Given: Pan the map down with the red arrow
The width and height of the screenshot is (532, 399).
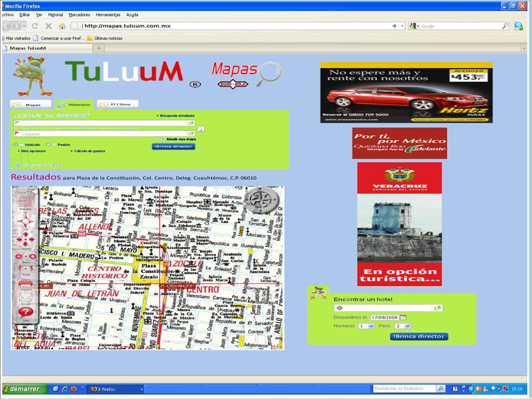Looking at the screenshot, I should (x=25, y=244).
